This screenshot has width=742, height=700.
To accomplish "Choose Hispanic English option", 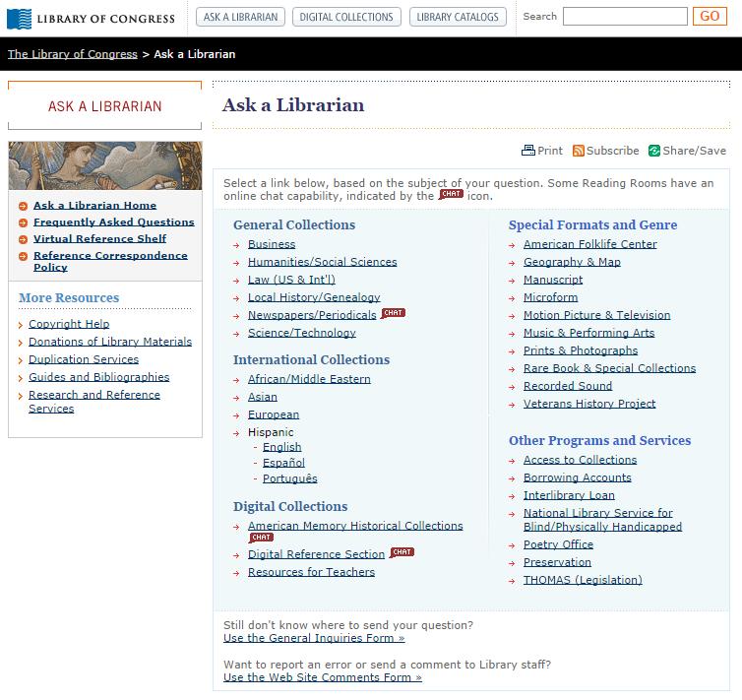I will 281,447.
